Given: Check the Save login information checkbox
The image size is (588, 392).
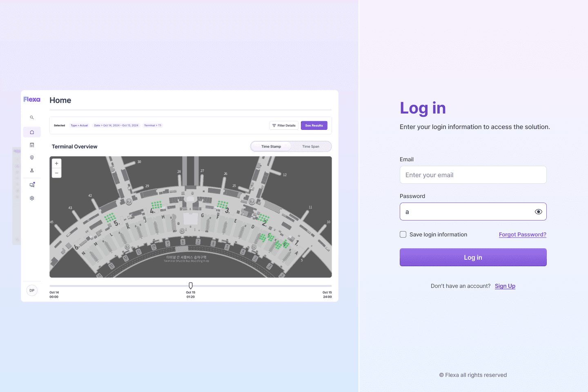Looking at the screenshot, I should tap(403, 234).
